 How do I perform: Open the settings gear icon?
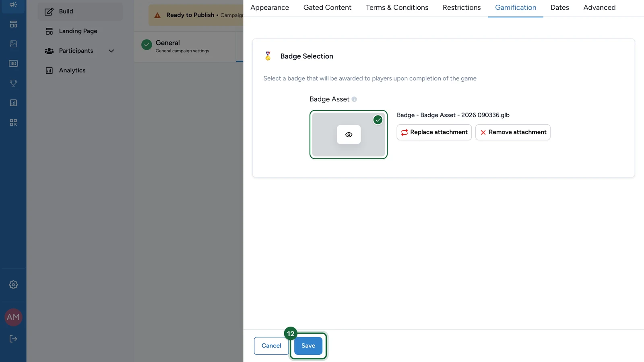(x=13, y=285)
